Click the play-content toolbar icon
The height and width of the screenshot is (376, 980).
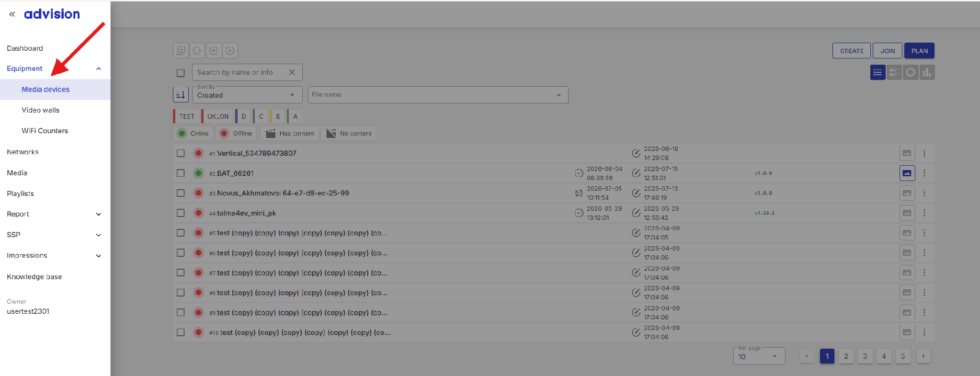(181, 50)
